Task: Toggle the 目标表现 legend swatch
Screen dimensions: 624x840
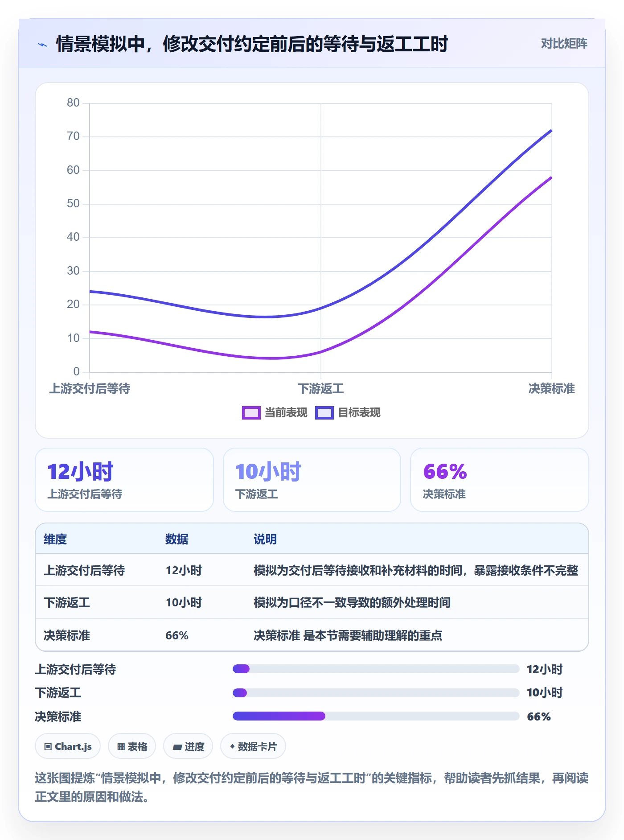Action: (x=324, y=413)
